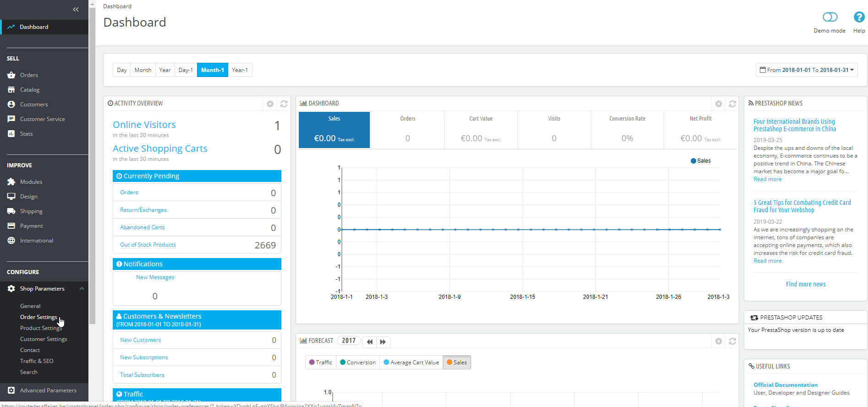The width and height of the screenshot is (868, 407).
Task: Select the Year-1 period tab
Action: click(x=240, y=70)
